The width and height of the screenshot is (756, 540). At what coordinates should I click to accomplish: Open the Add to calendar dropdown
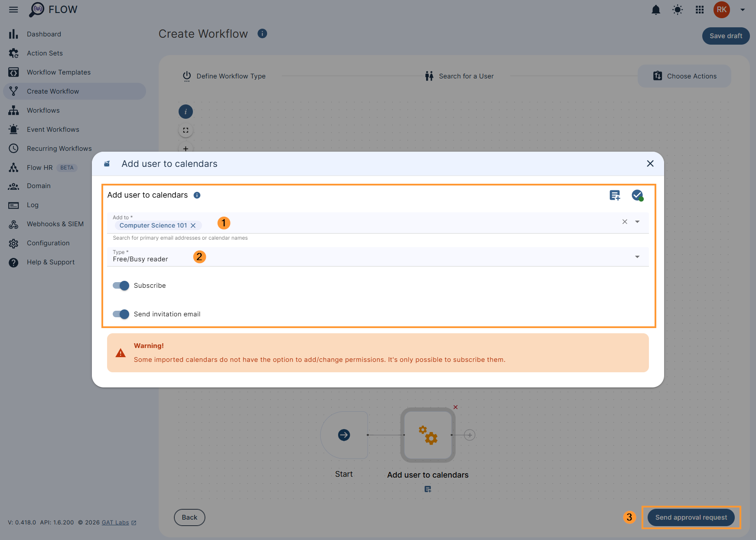(x=637, y=221)
